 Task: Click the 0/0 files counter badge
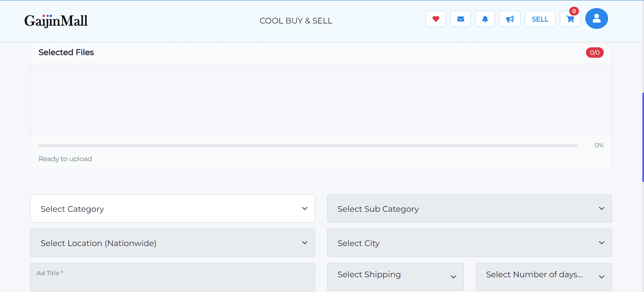click(594, 52)
